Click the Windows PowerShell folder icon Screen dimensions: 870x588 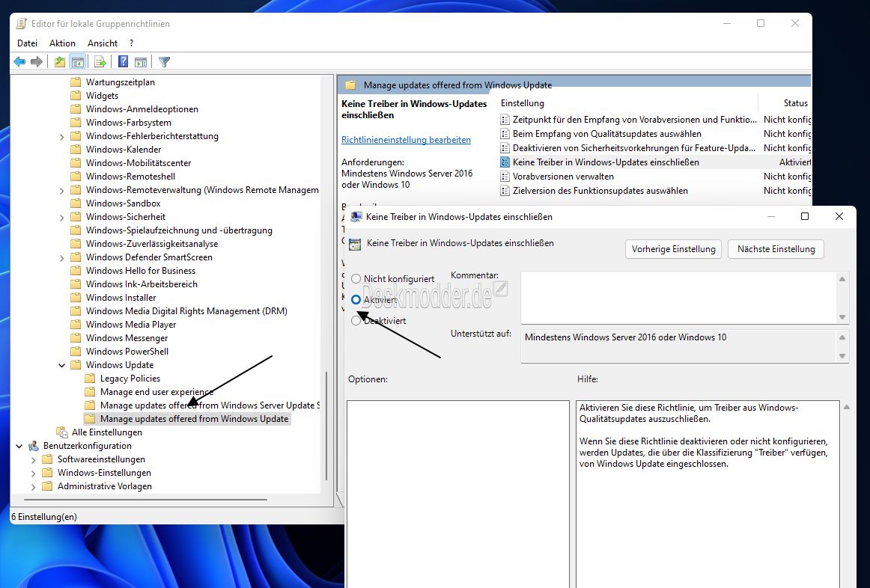76,352
